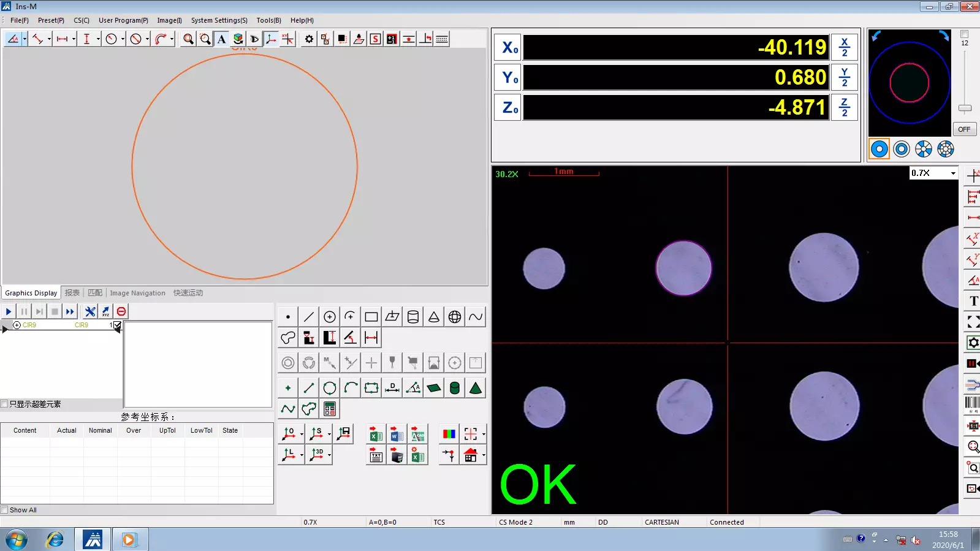980x551 pixels.
Task: Click the cylinder element icon
Action: click(413, 317)
